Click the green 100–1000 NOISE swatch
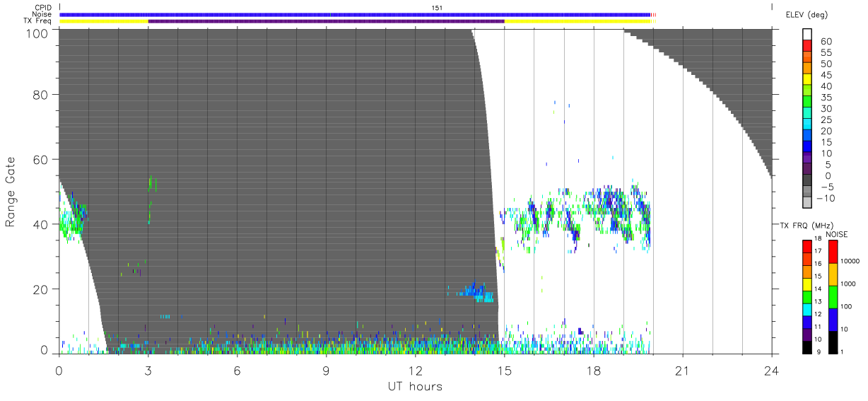 tap(833, 296)
